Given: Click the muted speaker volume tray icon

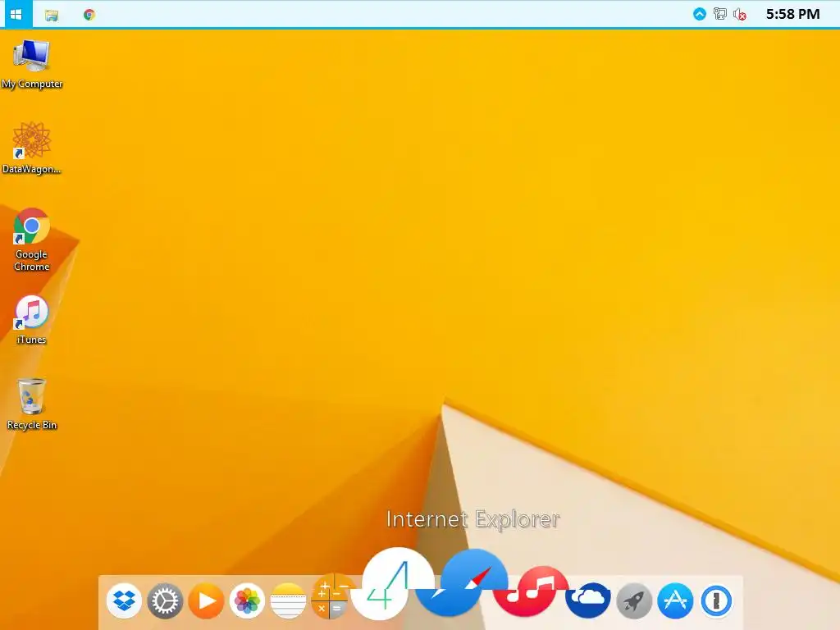Looking at the screenshot, I should [x=740, y=15].
